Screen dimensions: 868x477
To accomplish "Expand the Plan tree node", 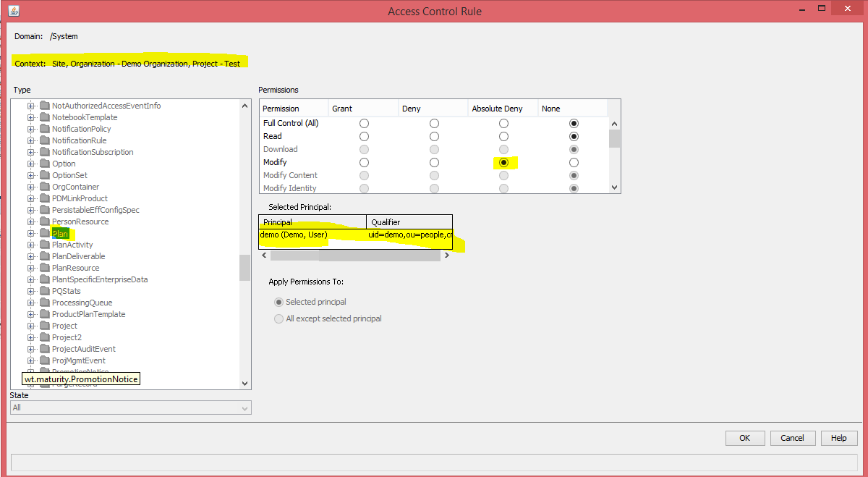I will click(31, 233).
